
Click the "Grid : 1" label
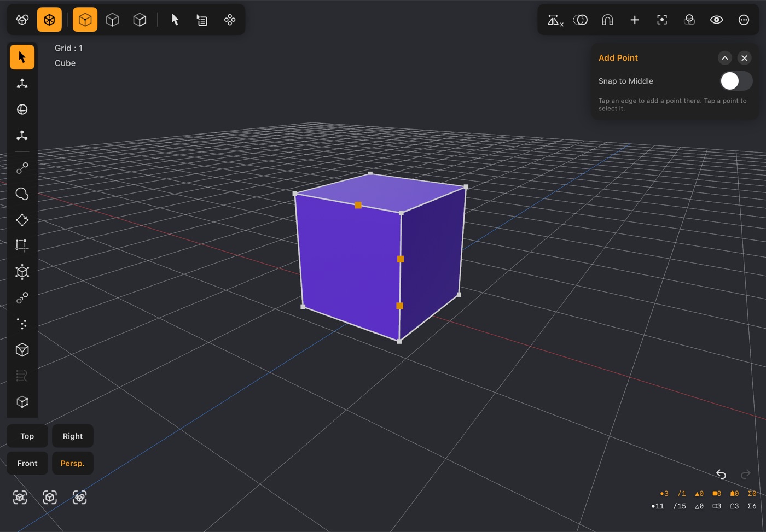[68, 48]
